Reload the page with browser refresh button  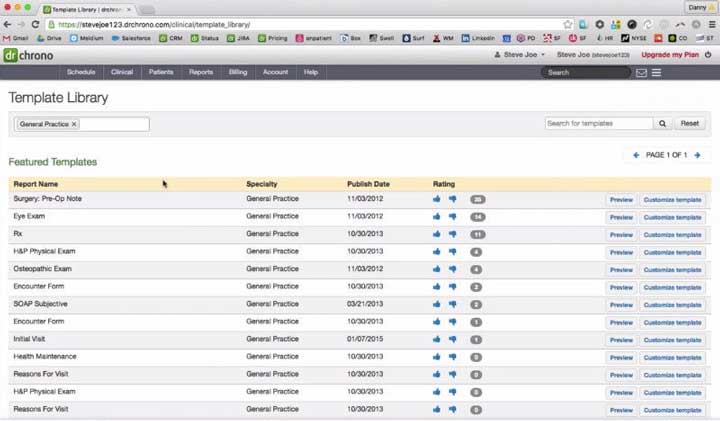pyautogui.click(x=37, y=24)
